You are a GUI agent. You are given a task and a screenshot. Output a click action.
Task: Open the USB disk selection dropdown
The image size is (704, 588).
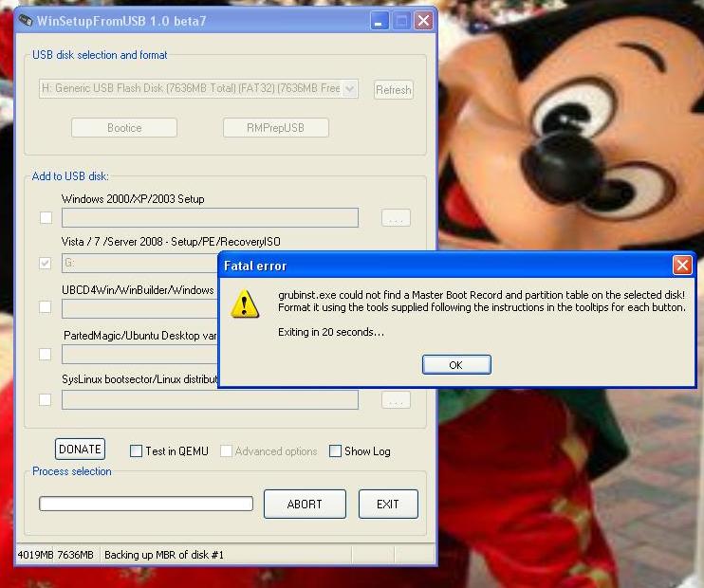pos(349,88)
